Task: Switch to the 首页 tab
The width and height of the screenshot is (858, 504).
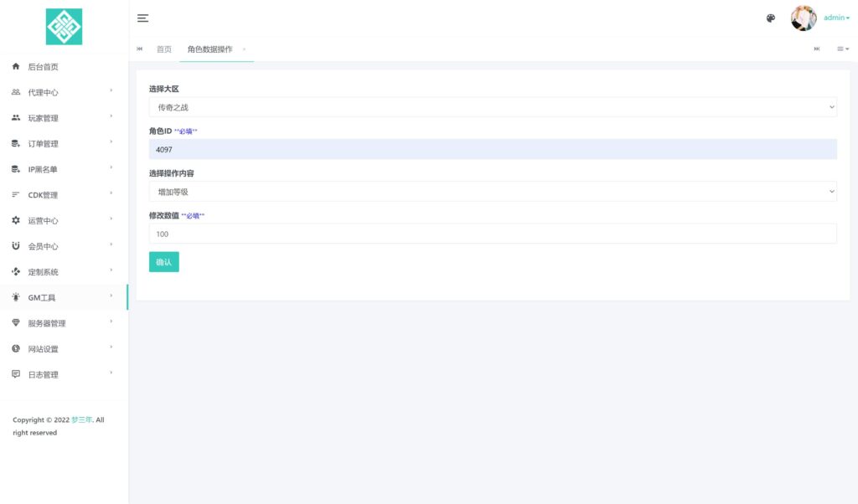Action: click(x=164, y=49)
